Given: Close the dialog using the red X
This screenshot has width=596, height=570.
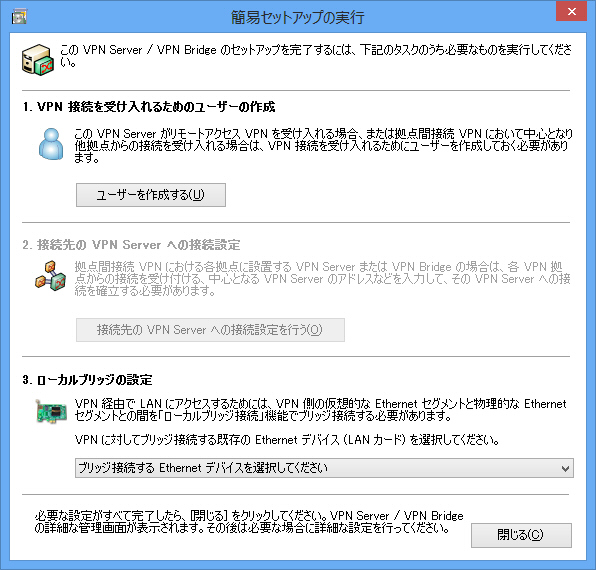Looking at the screenshot, I should 572,11.
